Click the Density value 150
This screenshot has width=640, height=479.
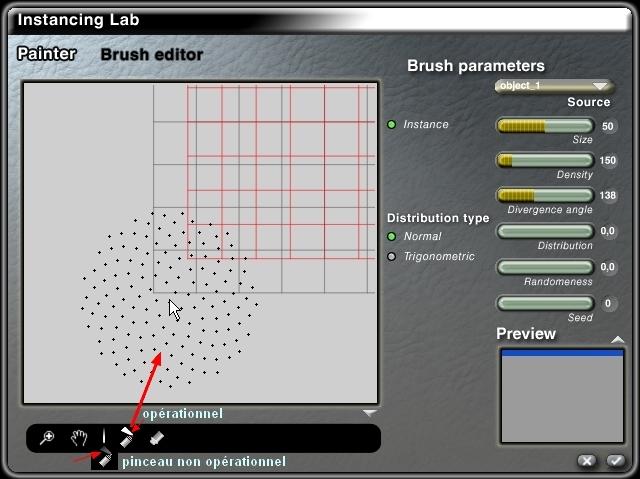pos(608,160)
